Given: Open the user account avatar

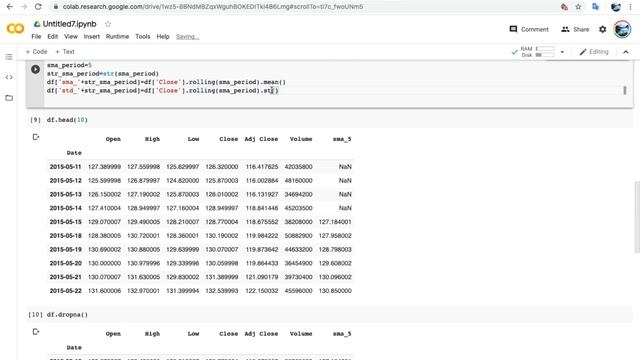Looking at the screenshot, I should [622, 29].
